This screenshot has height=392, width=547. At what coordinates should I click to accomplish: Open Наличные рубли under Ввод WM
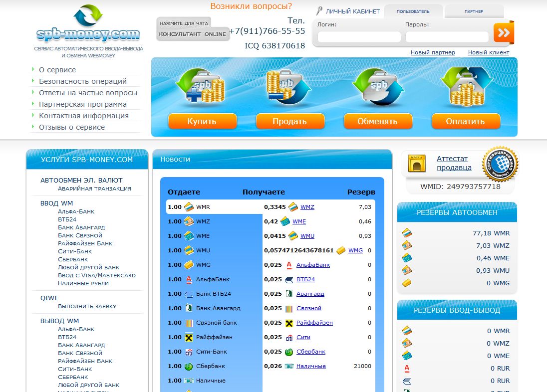[x=83, y=284]
